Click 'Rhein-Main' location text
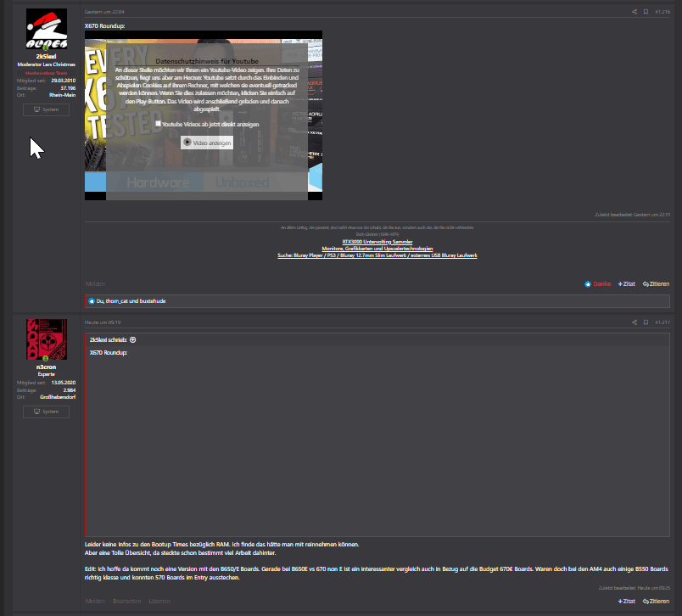The width and height of the screenshot is (682, 616). click(62, 95)
